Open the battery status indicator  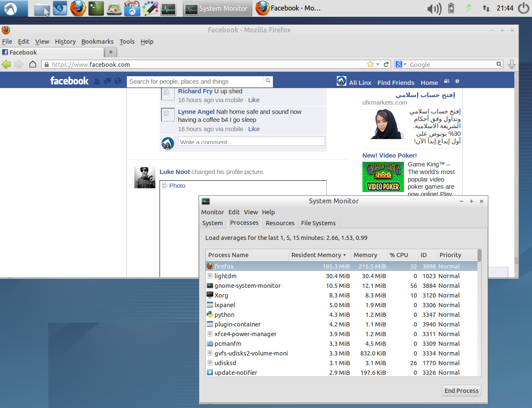tap(451, 8)
